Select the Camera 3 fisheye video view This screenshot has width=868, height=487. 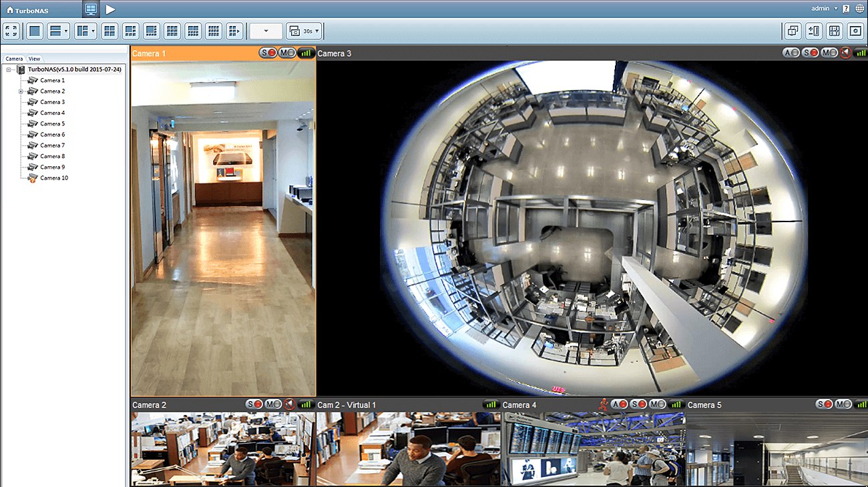[x=592, y=228]
